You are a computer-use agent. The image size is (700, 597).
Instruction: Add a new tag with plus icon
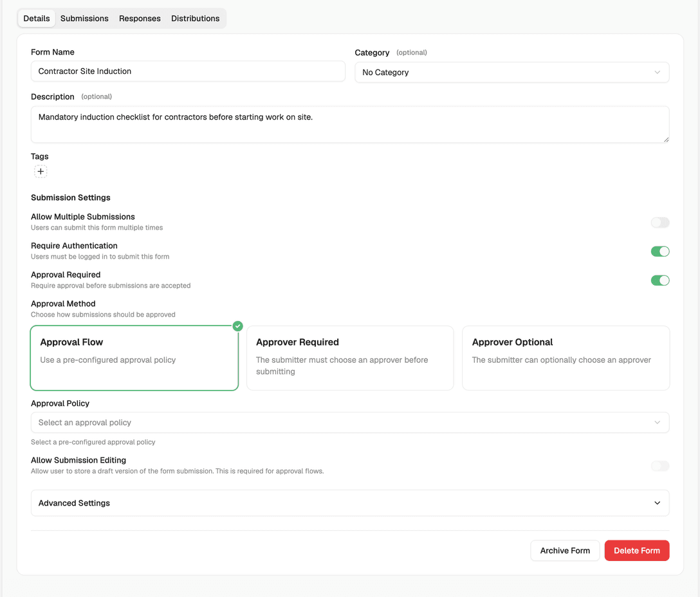41,172
